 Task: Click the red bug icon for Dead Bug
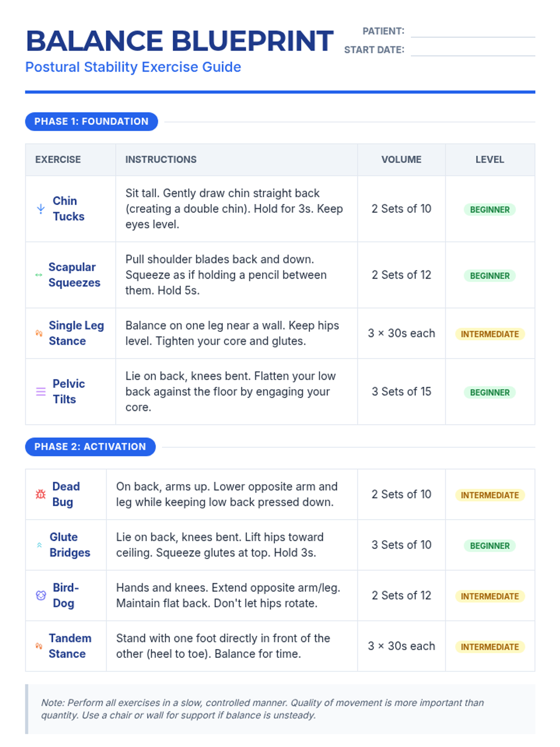click(41, 494)
